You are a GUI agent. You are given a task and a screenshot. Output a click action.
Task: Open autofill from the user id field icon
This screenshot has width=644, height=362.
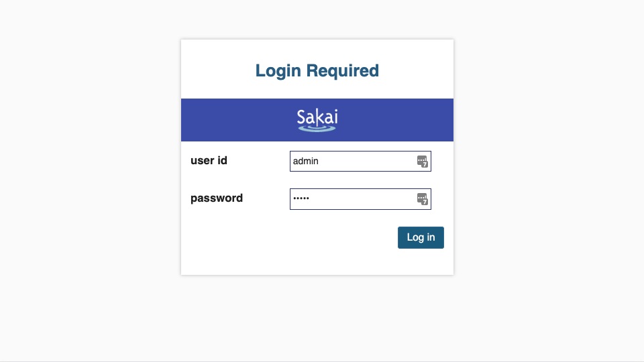click(422, 162)
